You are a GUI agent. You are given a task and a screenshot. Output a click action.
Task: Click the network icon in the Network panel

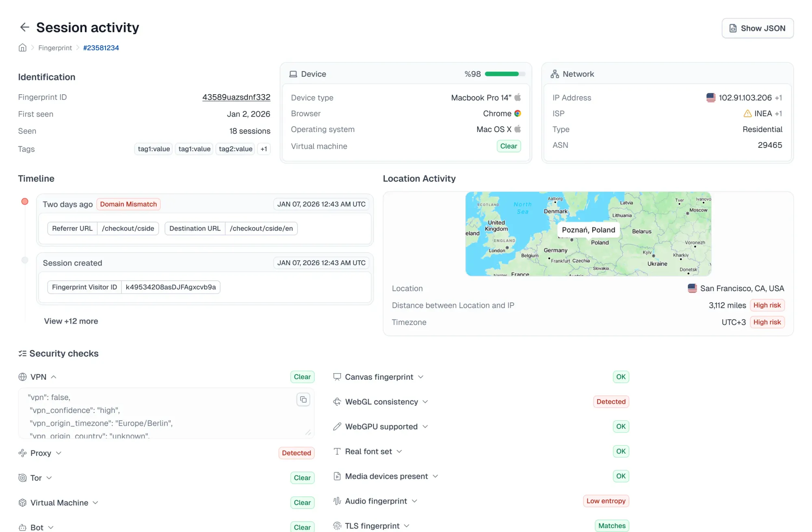555,74
